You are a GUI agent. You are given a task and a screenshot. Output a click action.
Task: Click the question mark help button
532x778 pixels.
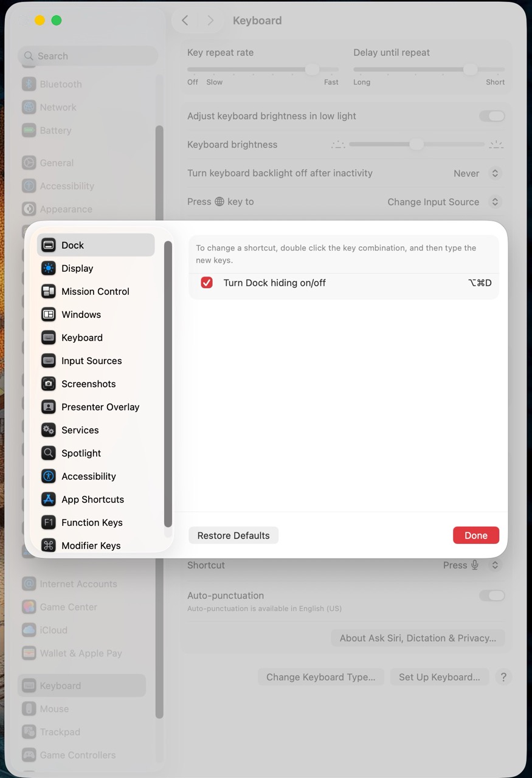[503, 677]
